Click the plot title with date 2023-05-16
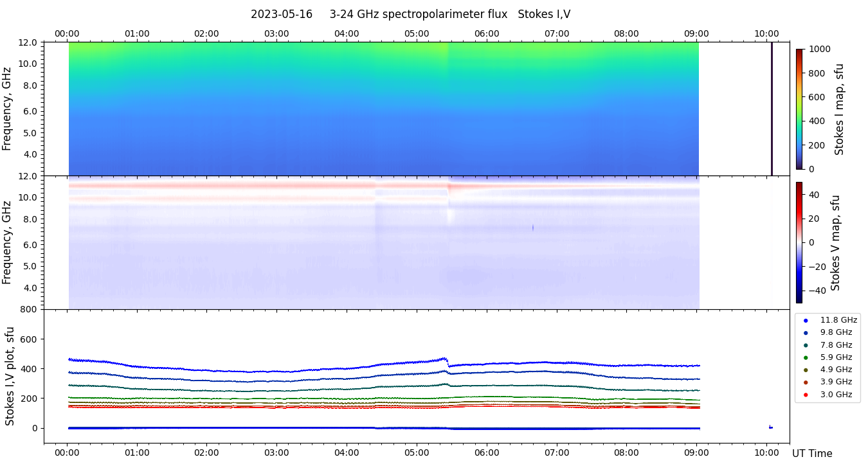The width and height of the screenshot is (868, 466). point(410,14)
